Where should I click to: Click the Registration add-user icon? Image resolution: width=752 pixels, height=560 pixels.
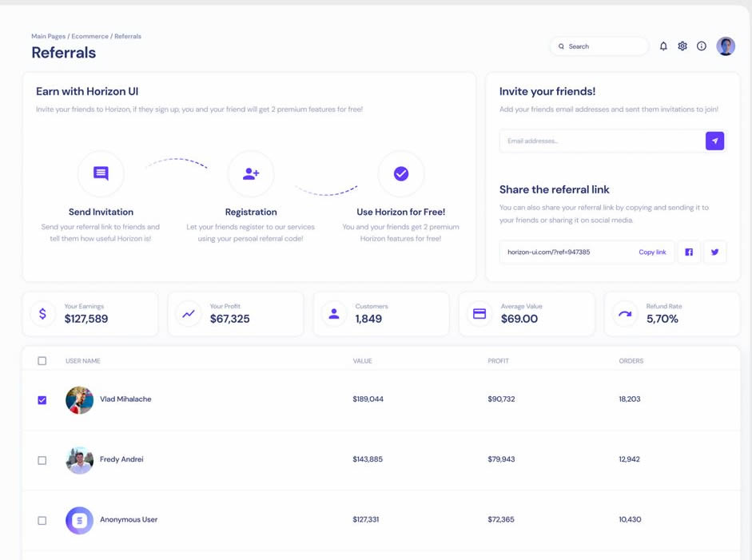[x=251, y=173]
